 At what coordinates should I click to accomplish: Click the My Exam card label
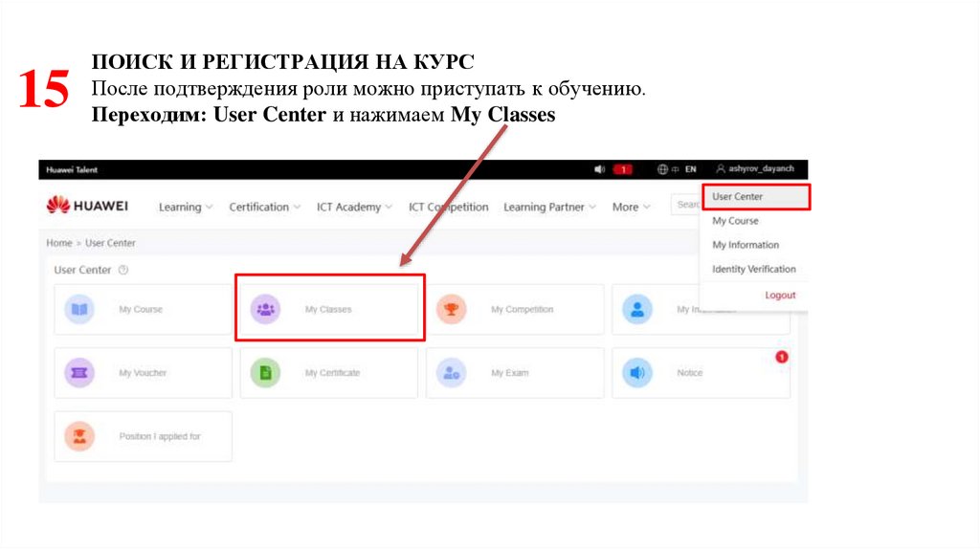[509, 373]
